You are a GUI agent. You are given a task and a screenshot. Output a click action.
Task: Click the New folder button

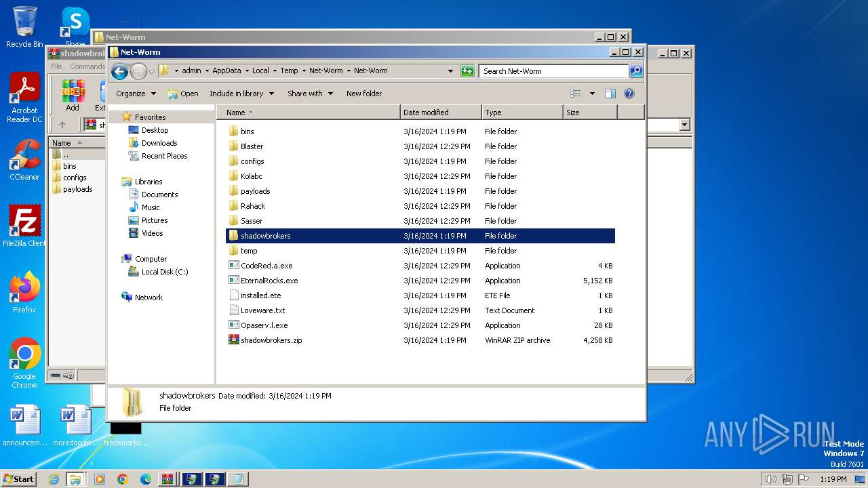pos(364,94)
